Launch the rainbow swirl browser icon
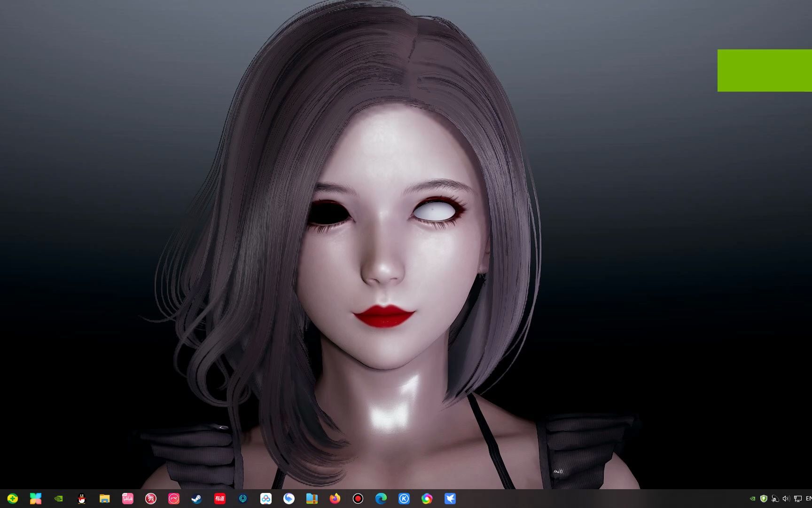This screenshot has width=812, height=508. point(427,499)
